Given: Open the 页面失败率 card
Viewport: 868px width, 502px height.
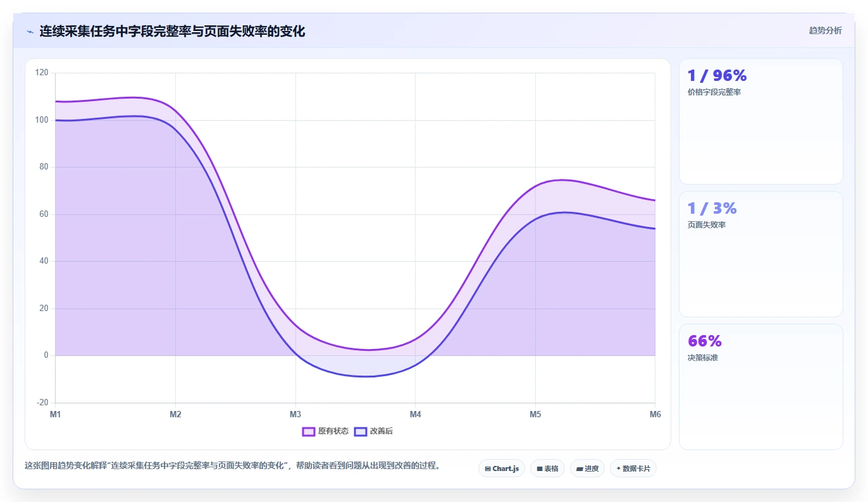Looking at the screenshot, I should click(760, 254).
